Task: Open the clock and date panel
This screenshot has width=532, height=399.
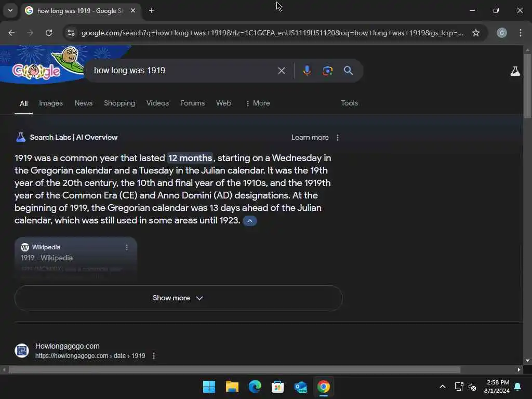Action: point(497,387)
